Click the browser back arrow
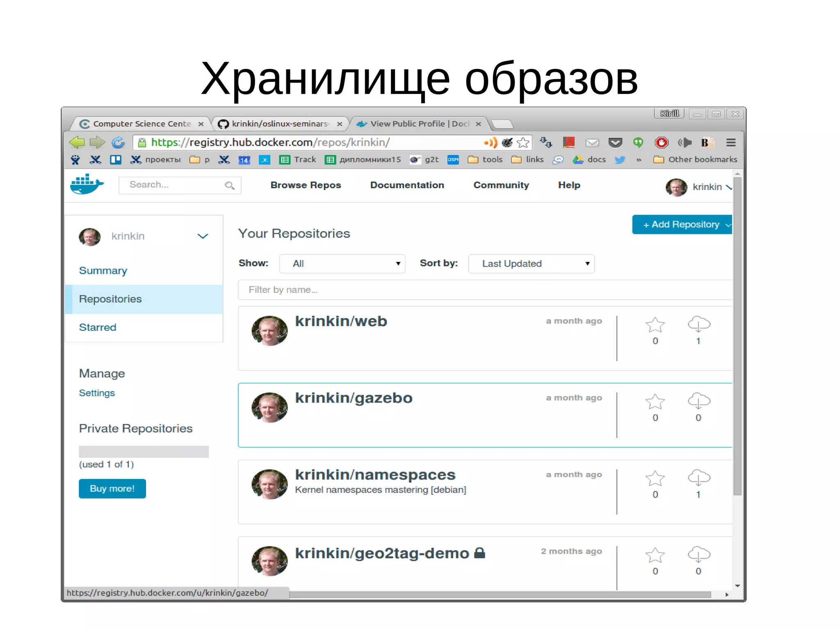The width and height of the screenshot is (840, 630). (x=77, y=142)
